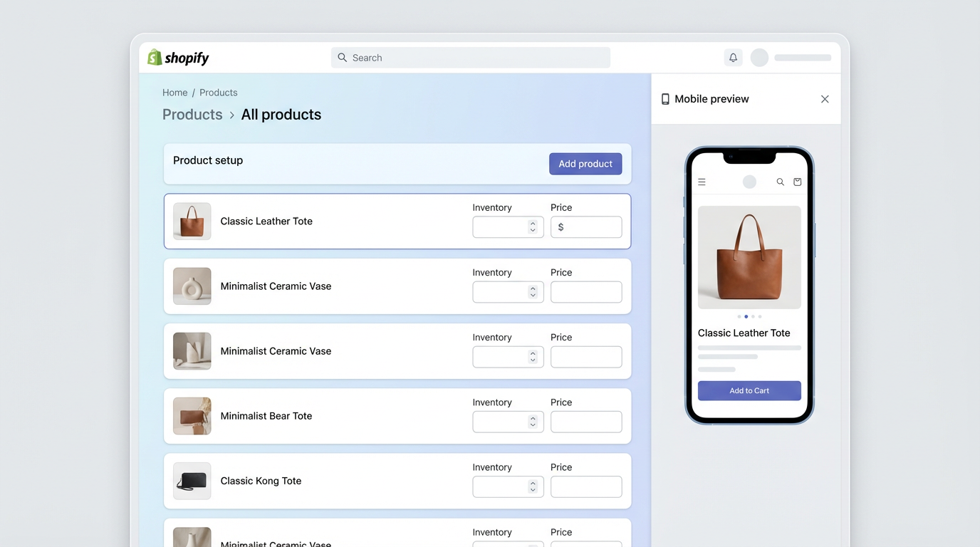Click the magnifier icon in the admin search bar
This screenshot has height=547, width=980.
pyautogui.click(x=342, y=57)
